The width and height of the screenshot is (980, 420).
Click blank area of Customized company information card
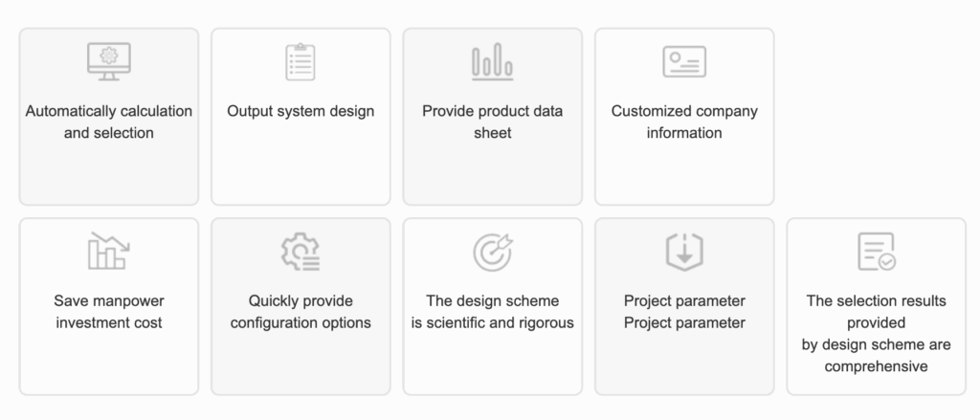click(x=684, y=175)
